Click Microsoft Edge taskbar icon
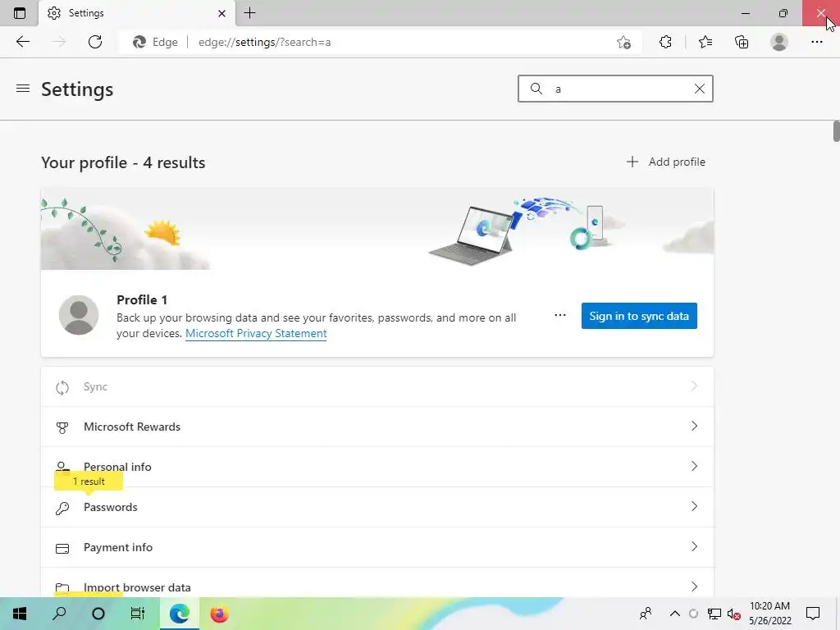Image resolution: width=840 pixels, height=630 pixels. click(x=180, y=614)
